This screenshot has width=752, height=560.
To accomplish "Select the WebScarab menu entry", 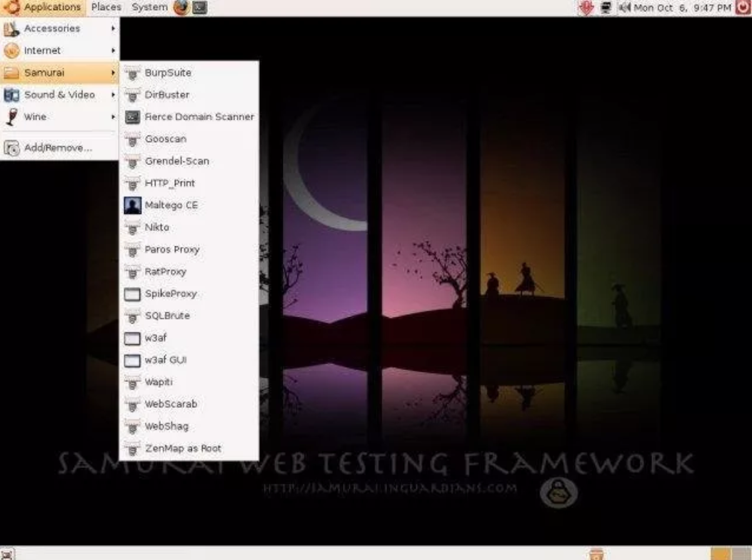I will pyautogui.click(x=189, y=404).
